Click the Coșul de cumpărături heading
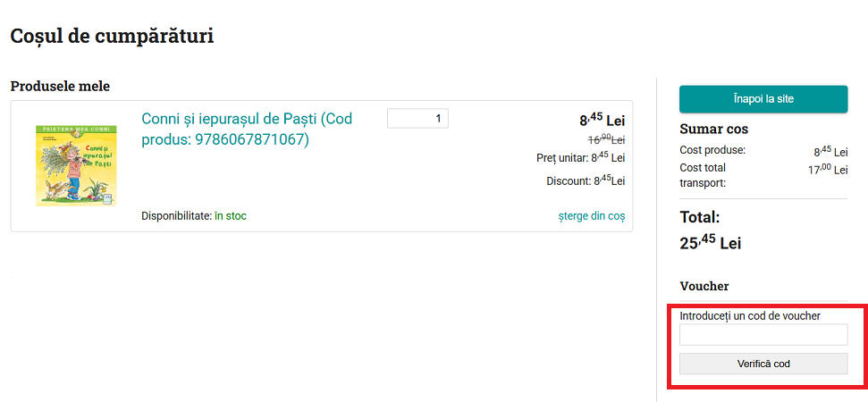 tap(112, 37)
